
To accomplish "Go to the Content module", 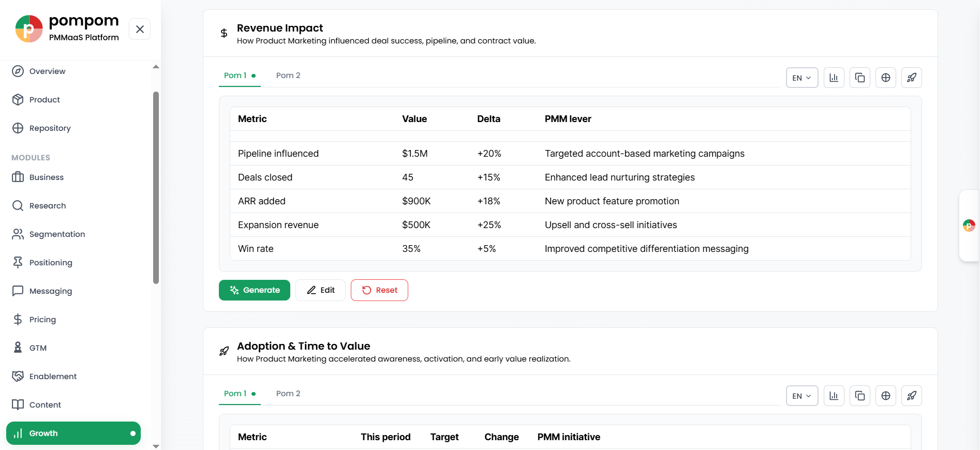I will (73, 405).
